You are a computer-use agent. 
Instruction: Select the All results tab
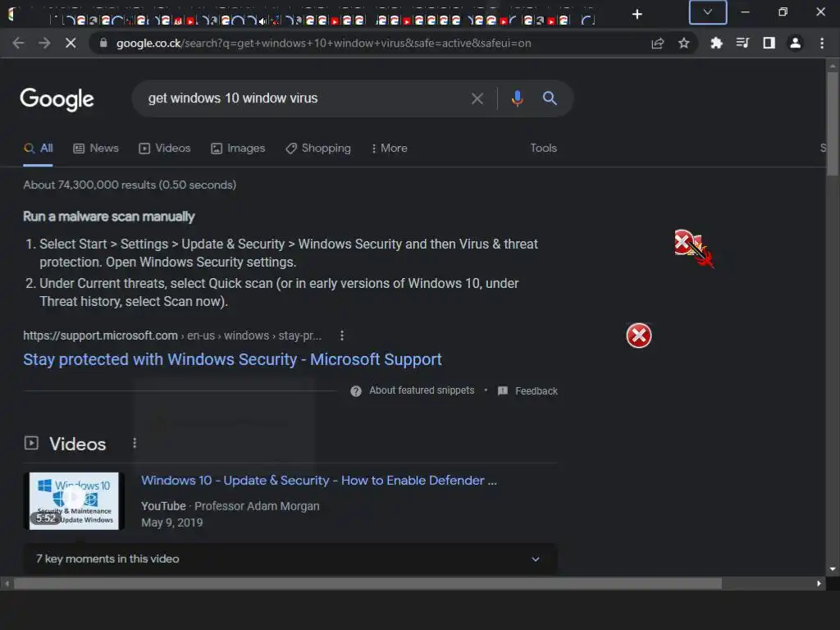coord(39,148)
